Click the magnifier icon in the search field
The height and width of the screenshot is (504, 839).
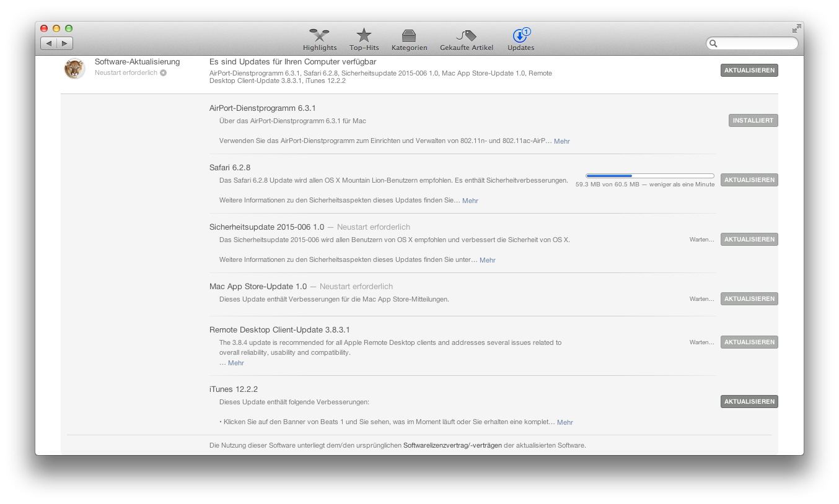[714, 43]
